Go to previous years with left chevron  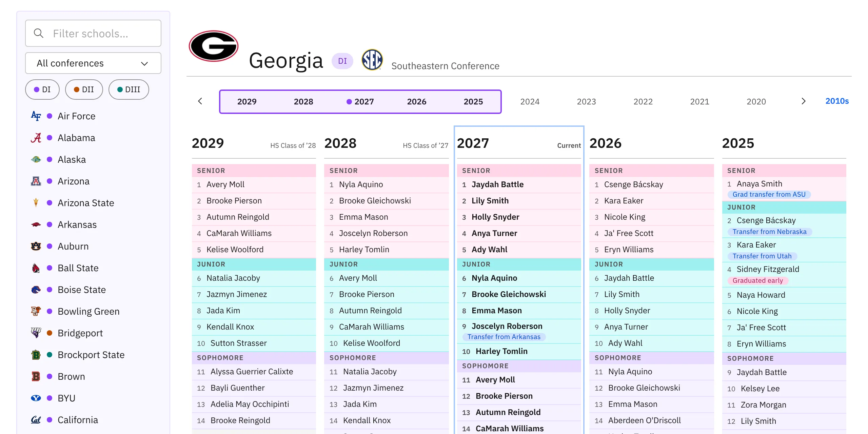click(x=200, y=101)
